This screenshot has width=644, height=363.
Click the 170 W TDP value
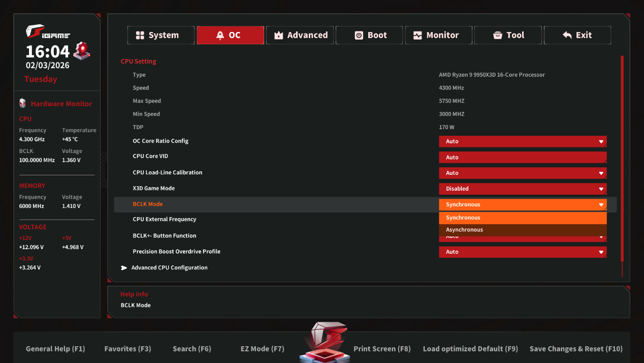(446, 128)
